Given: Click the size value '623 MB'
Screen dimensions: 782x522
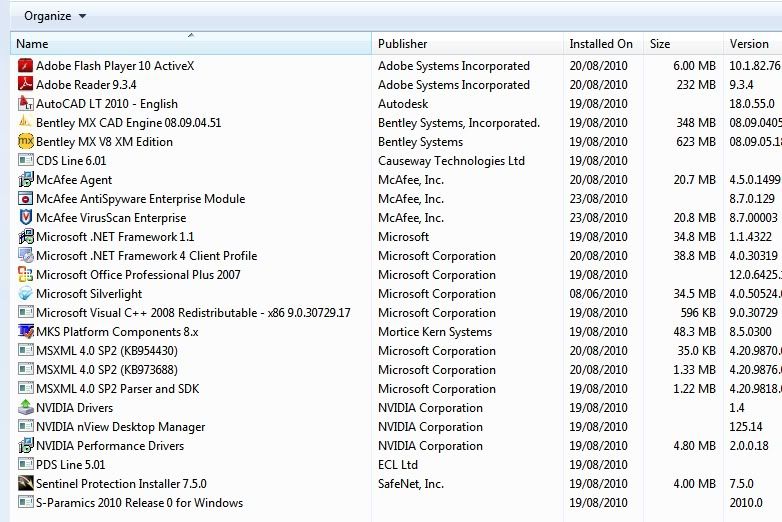Looking at the screenshot, I should [x=696, y=142].
